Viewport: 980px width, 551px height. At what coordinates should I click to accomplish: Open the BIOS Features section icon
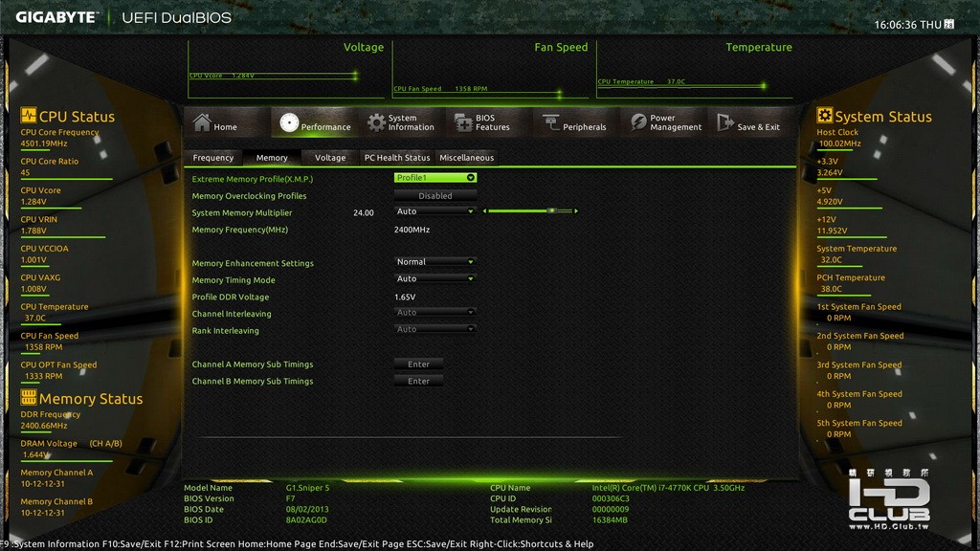pos(463,122)
